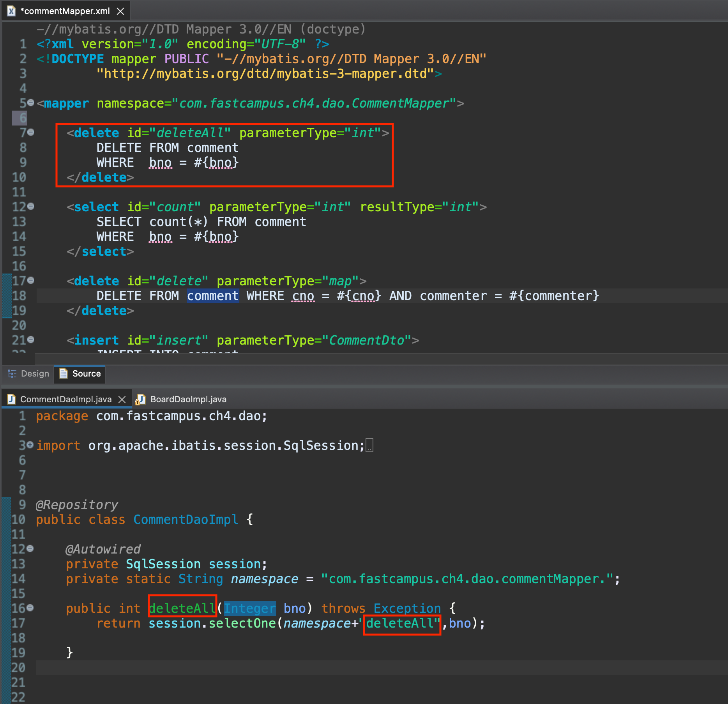Click the 'Exception' type in throws clause
Viewport: 728px width, 704px height.
click(407, 608)
